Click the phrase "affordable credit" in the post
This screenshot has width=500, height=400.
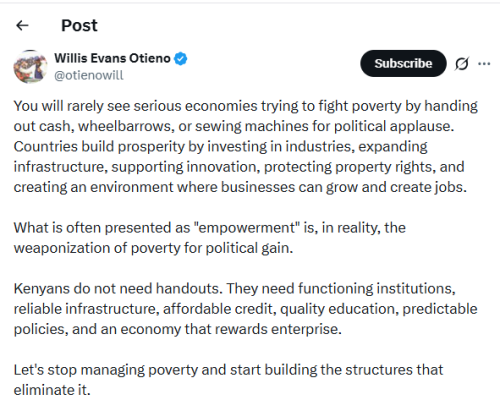coord(218,309)
